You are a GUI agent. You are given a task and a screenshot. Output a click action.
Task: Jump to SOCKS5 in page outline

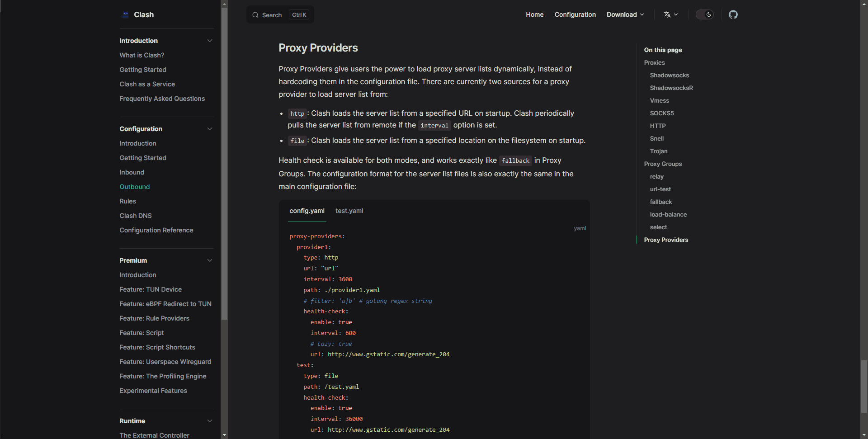(x=662, y=113)
